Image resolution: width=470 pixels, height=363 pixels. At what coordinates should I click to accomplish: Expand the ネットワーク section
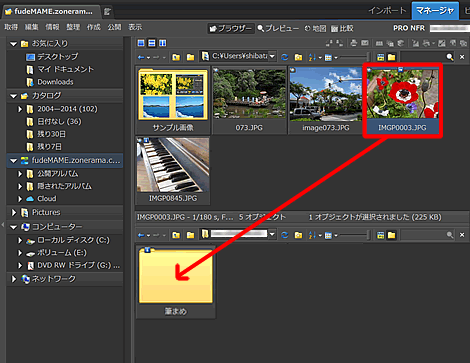[x=14, y=279]
